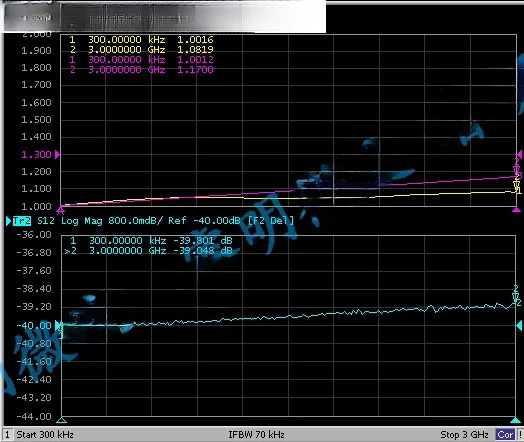524x442 pixels.
Task: Click magenta reference marker on right edge
Action: click(520, 154)
